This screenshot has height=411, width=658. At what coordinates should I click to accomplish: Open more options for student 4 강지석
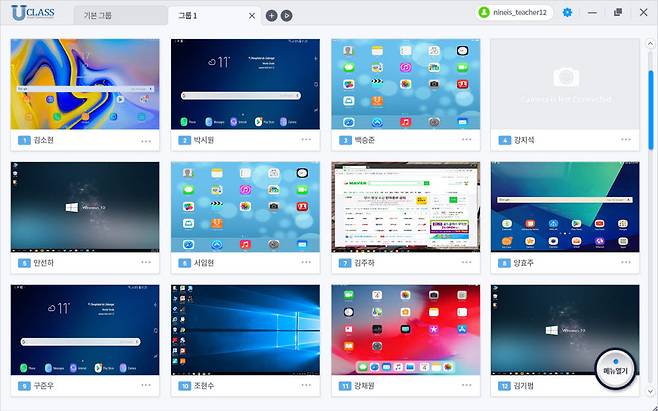(x=626, y=140)
